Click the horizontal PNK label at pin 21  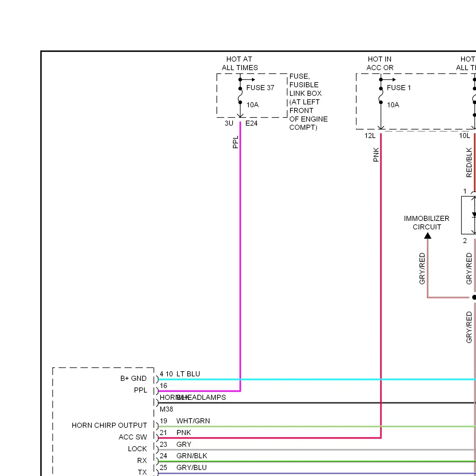pos(184,433)
